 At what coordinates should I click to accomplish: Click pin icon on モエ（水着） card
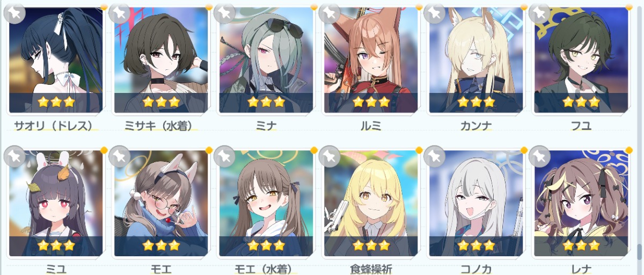[224, 156]
